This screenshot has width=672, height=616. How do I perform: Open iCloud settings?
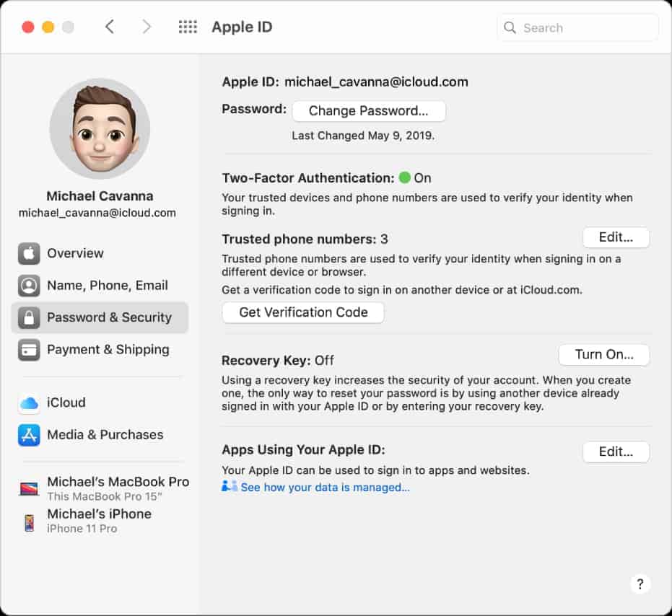pyautogui.click(x=100, y=402)
